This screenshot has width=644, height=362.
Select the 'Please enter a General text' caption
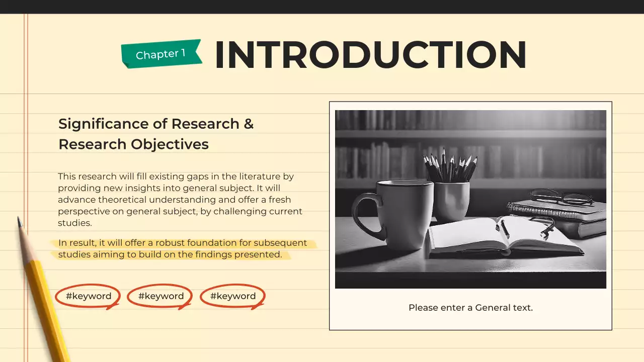click(470, 308)
